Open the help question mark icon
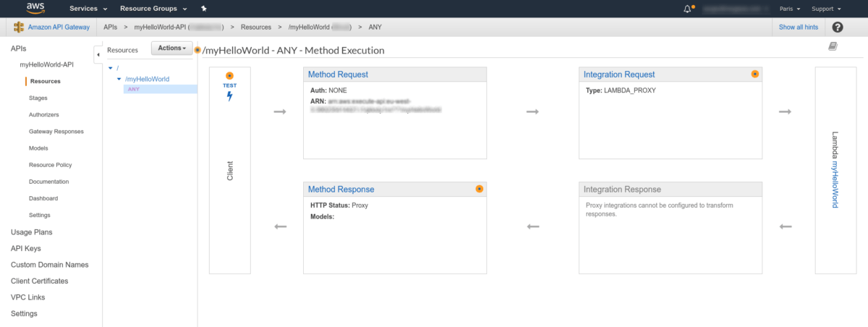Screen dimensions: 868x327 pyautogui.click(x=838, y=27)
